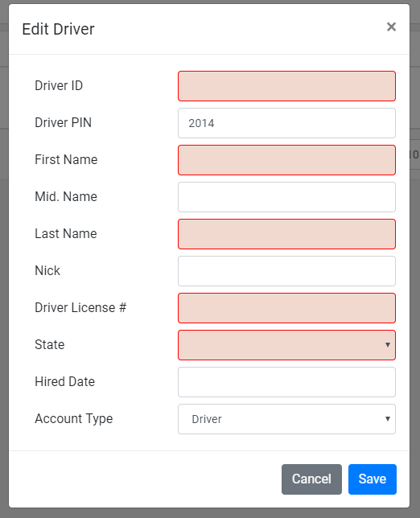The height and width of the screenshot is (518, 420).
Task: Cancel editing the driver
Action: pos(311,479)
